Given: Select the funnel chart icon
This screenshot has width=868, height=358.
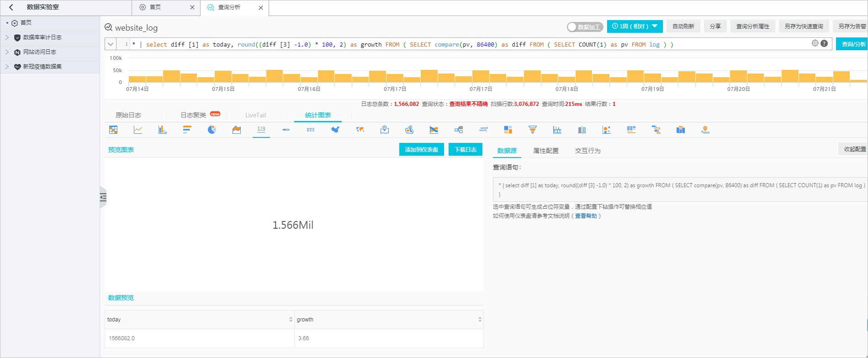Looking at the screenshot, I should [x=533, y=130].
